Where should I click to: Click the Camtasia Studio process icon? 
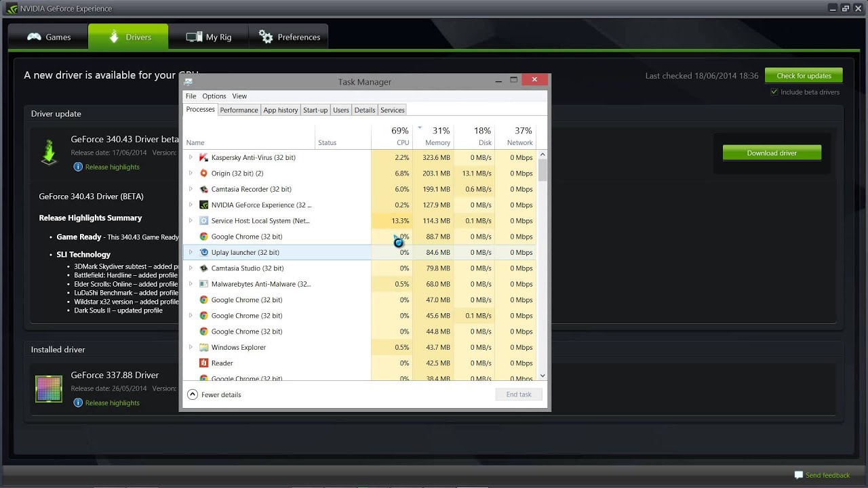pos(203,268)
